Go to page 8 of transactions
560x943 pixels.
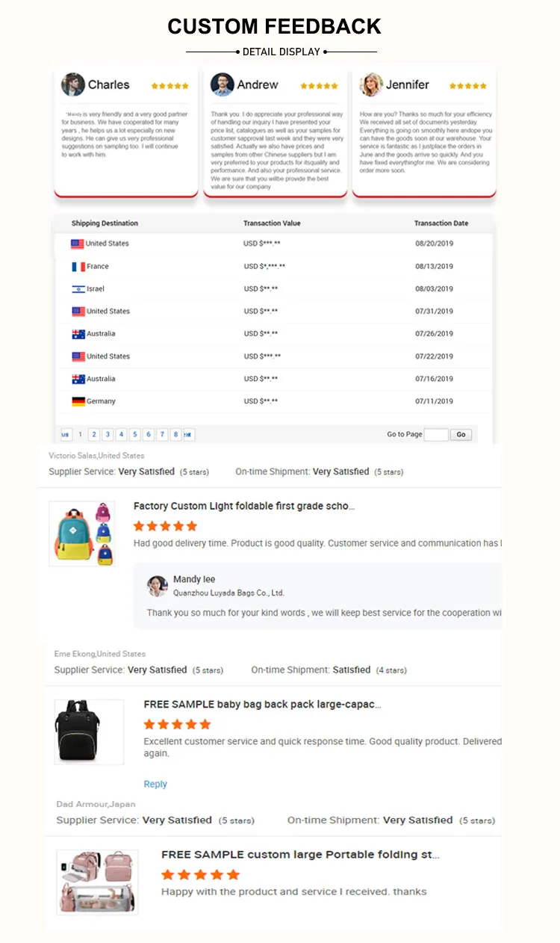pyautogui.click(x=175, y=434)
